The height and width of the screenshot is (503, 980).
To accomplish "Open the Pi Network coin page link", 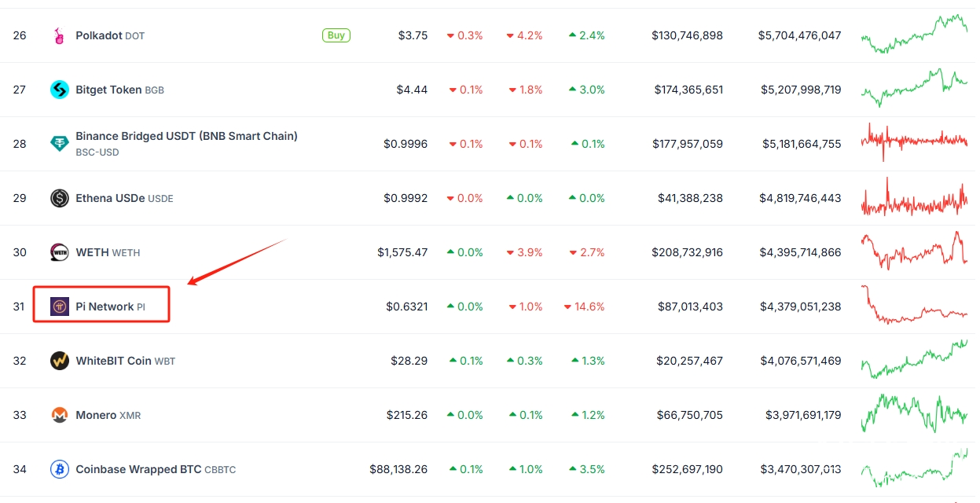I will [x=105, y=307].
